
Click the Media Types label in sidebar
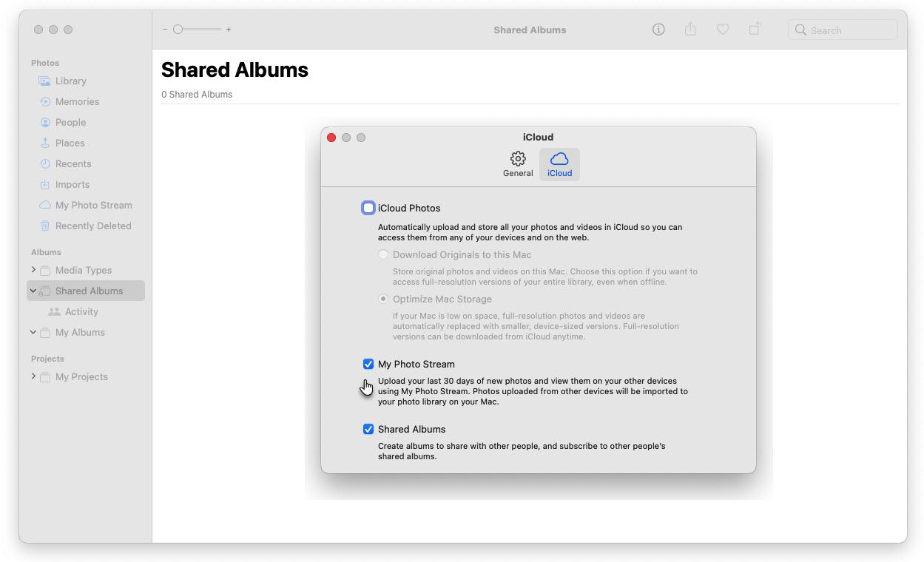click(84, 271)
